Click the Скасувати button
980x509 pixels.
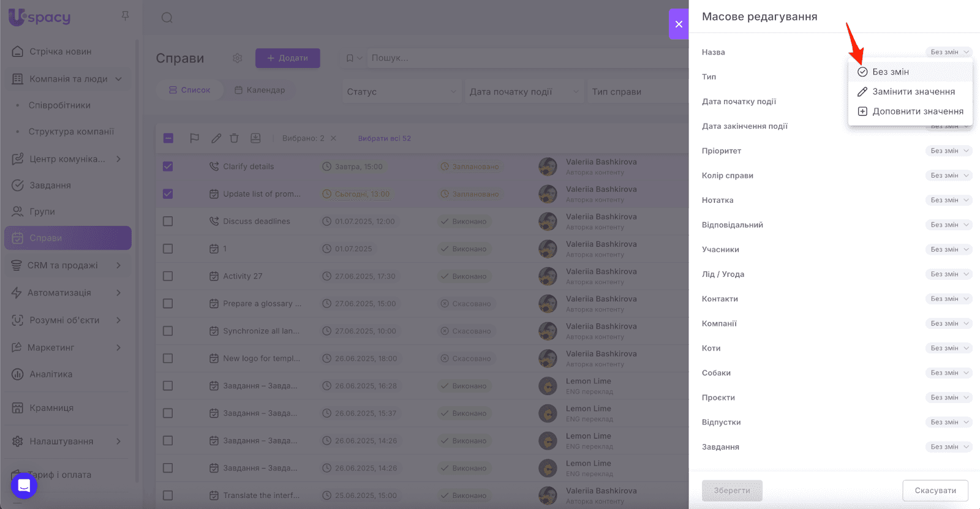click(935, 491)
